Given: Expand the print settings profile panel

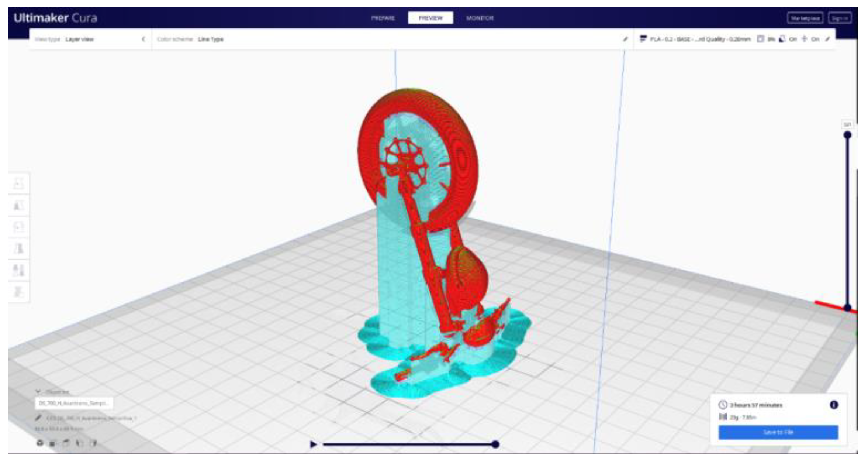Looking at the screenshot, I should coord(734,39).
